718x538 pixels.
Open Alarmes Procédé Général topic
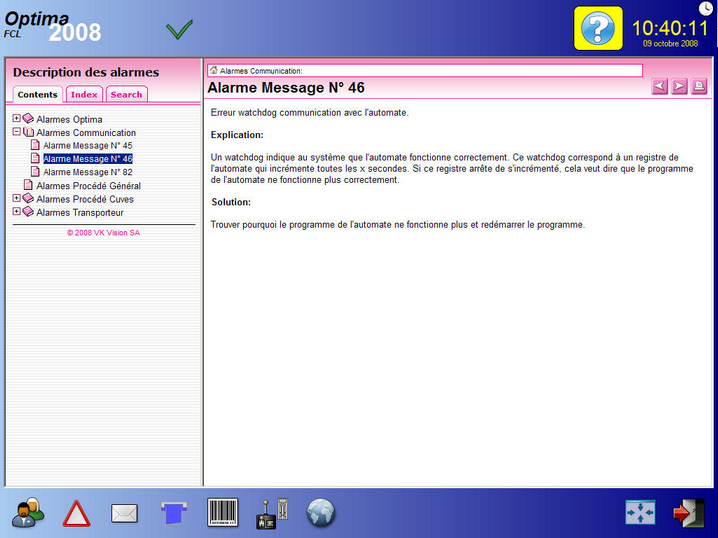[x=88, y=186]
